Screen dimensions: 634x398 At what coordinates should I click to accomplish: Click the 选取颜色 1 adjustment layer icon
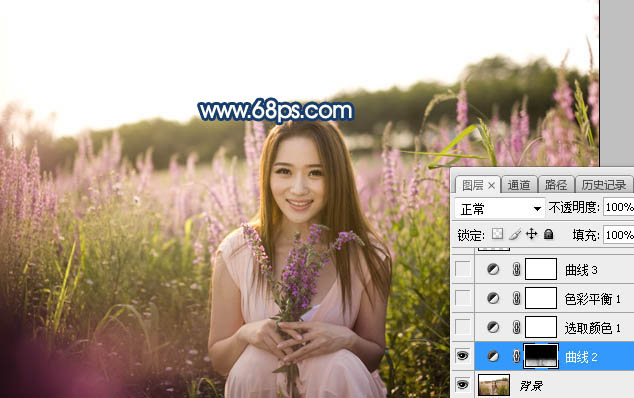(x=492, y=327)
